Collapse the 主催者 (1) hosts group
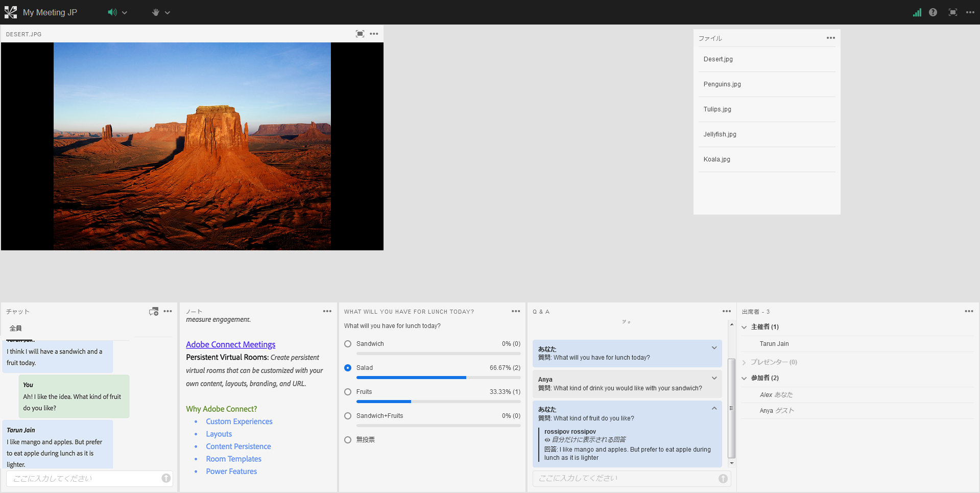Screen dimensions: 980x493 [744, 327]
